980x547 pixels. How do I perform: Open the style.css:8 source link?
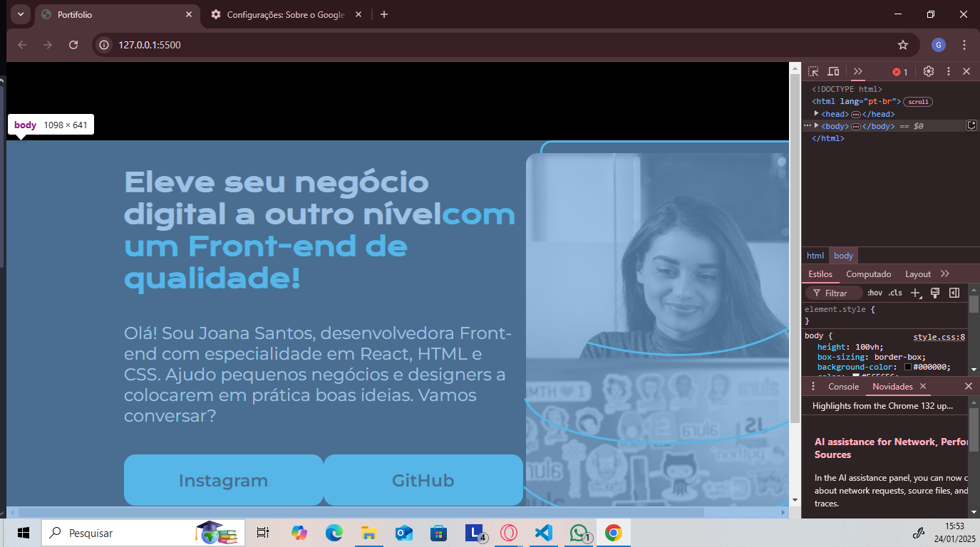[939, 337]
